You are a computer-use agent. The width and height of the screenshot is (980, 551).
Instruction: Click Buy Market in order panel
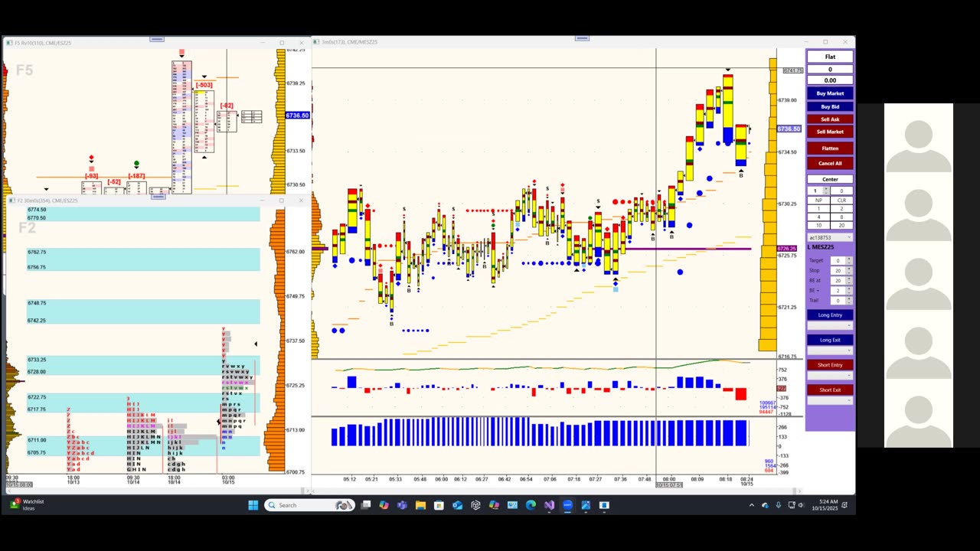[830, 93]
